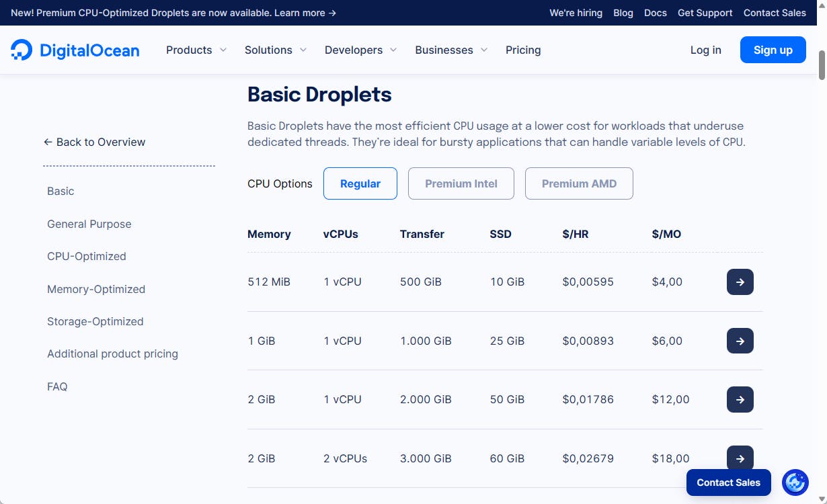
Task: Click the $/MO column header
Action: pyautogui.click(x=666, y=234)
